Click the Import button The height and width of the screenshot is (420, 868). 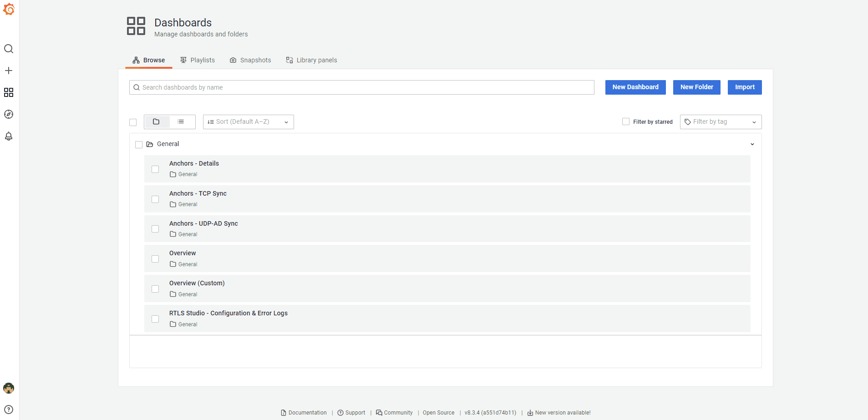[745, 87]
